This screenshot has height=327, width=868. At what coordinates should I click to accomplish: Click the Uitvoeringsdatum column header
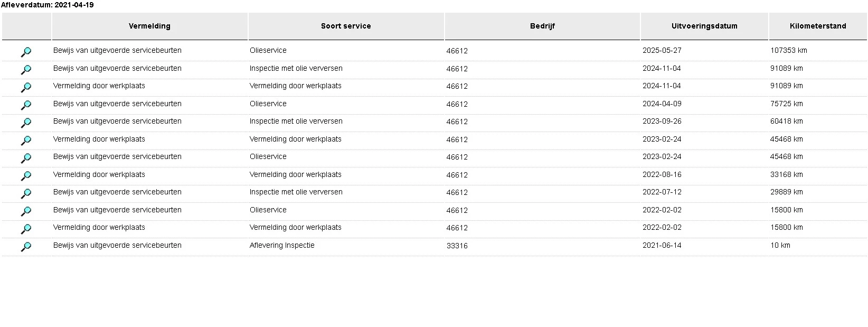pyautogui.click(x=704, y=26)
